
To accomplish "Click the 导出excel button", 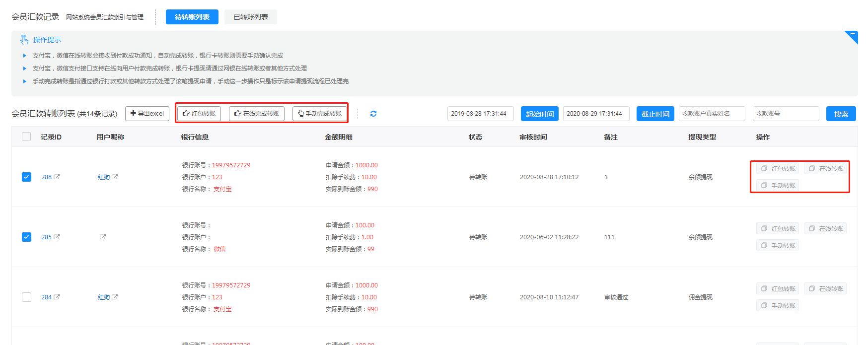I will [x=147, y=114].
